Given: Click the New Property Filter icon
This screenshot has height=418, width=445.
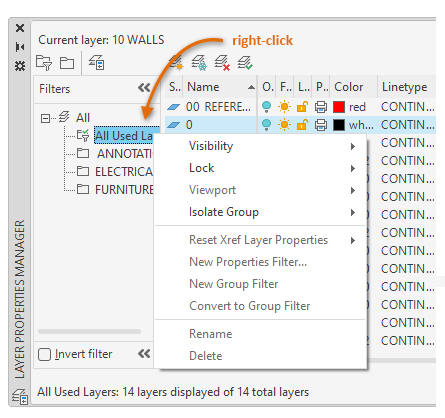Looking at the screenshot, I should (x=44, y=63).
